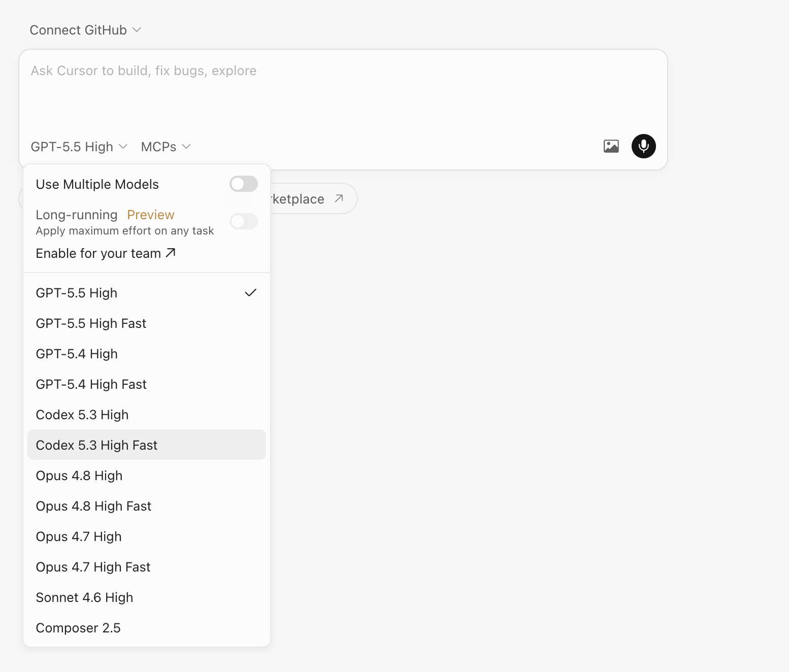The image size is (789, 672).
Task: Open Enable for your team link
Action: (x=106, y=253)
